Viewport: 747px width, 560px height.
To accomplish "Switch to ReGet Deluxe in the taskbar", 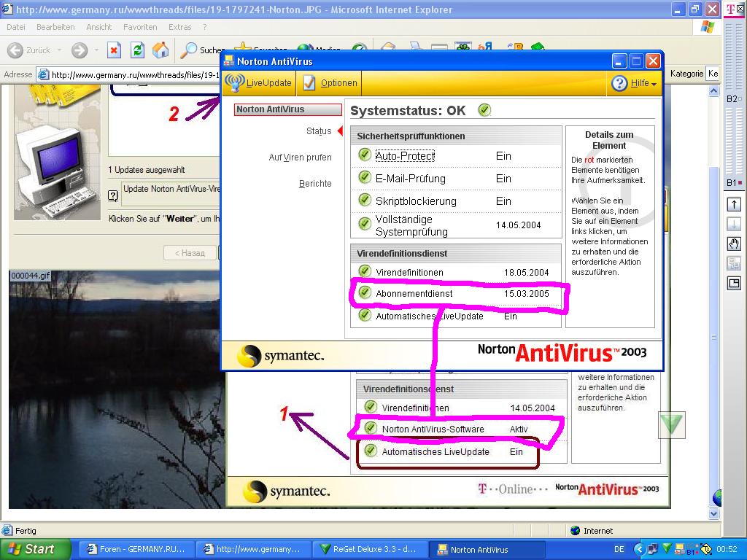I will click(x=370, y=549).
